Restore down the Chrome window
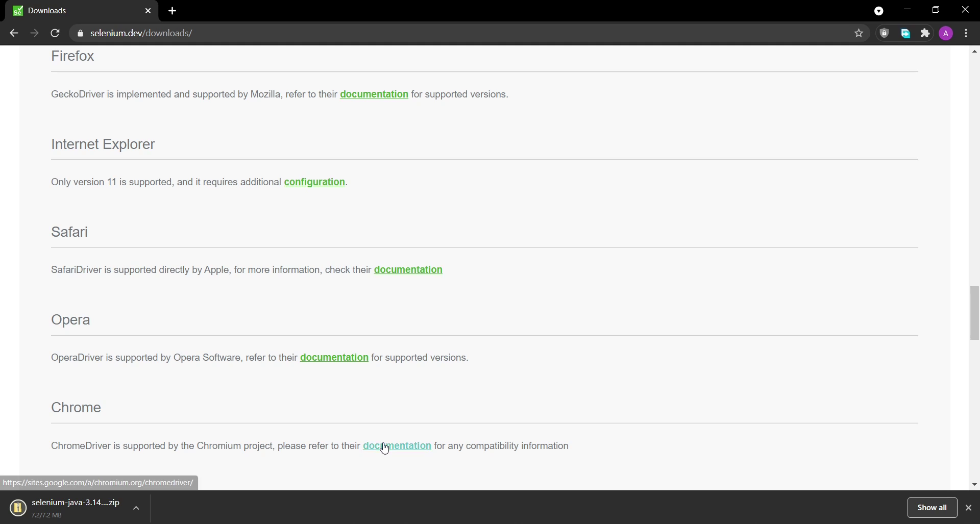The image size is (980, 524). [936, 10]
